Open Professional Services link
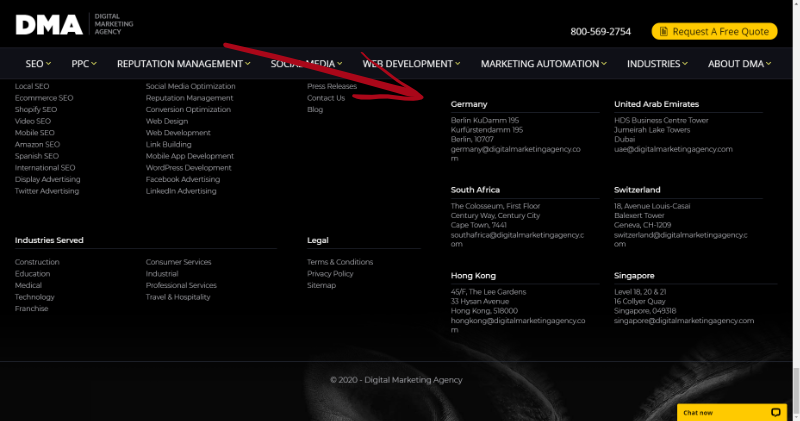The width and height of the screenshot is (800, 421). [x=181, y=286]
